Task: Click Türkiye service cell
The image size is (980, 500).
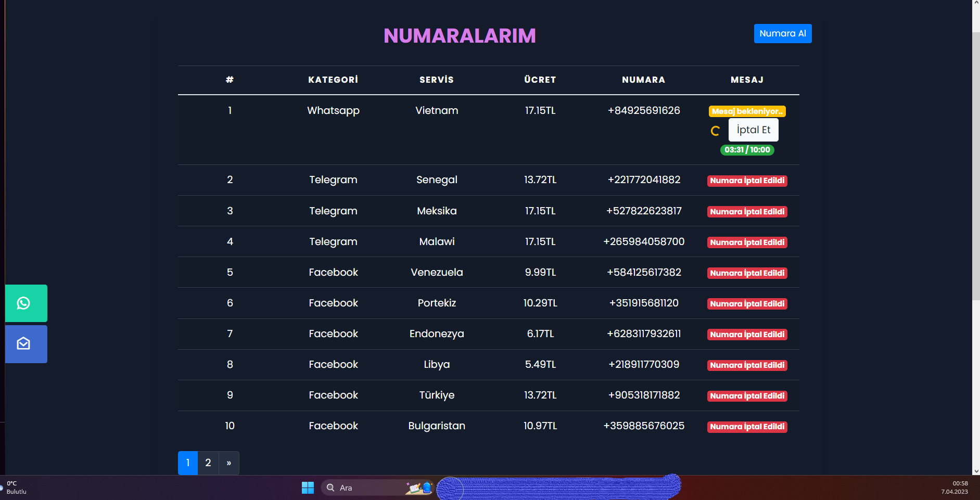Action: point(437,395)
